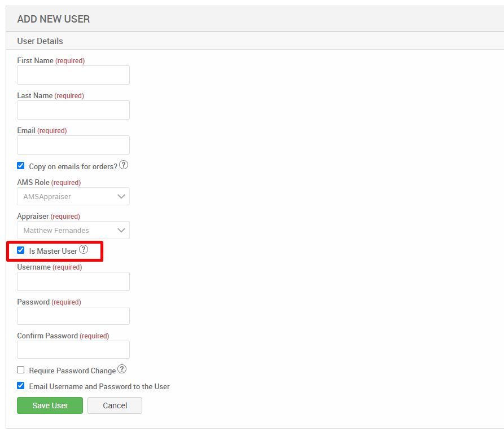
Task: Click the Confirm Password input box
Action: click(73, 349)
